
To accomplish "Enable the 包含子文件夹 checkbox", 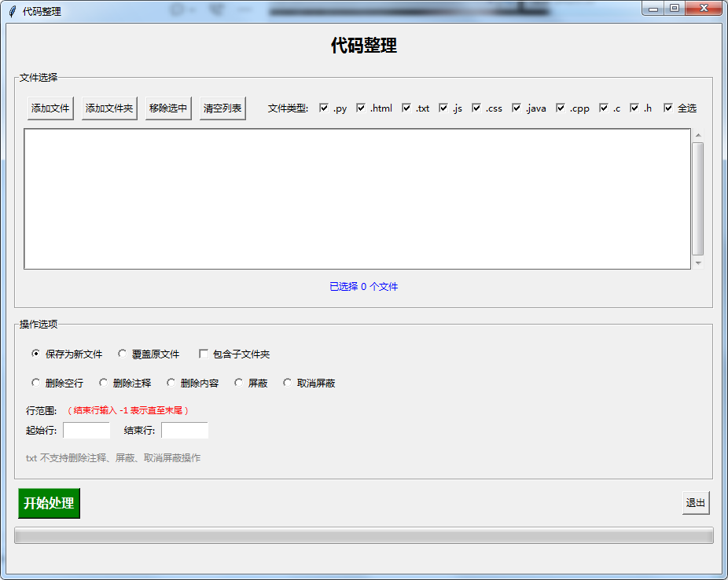I will [204, 354].
